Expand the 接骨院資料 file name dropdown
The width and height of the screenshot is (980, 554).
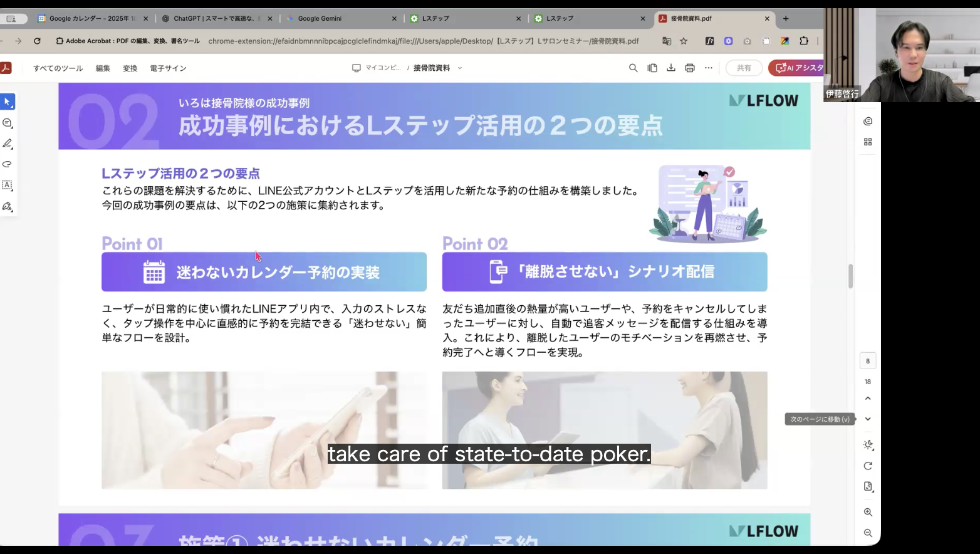click(x=460, y=68)
